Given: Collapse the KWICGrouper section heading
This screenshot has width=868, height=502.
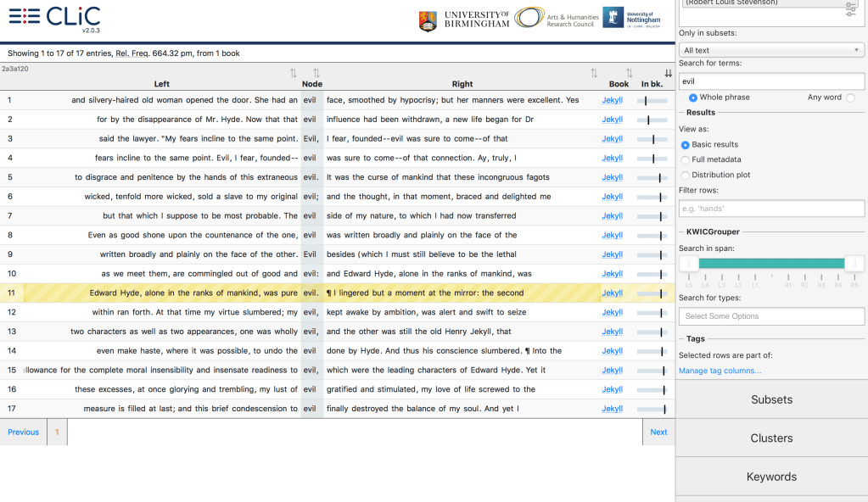Looking at the screenshot, I should [713, 232].
